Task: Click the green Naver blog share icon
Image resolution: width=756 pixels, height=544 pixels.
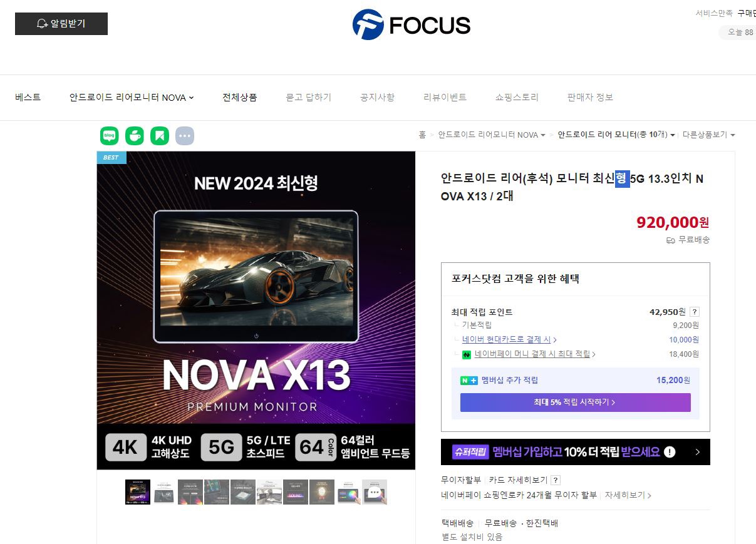Action: click(x=110, y=135)
